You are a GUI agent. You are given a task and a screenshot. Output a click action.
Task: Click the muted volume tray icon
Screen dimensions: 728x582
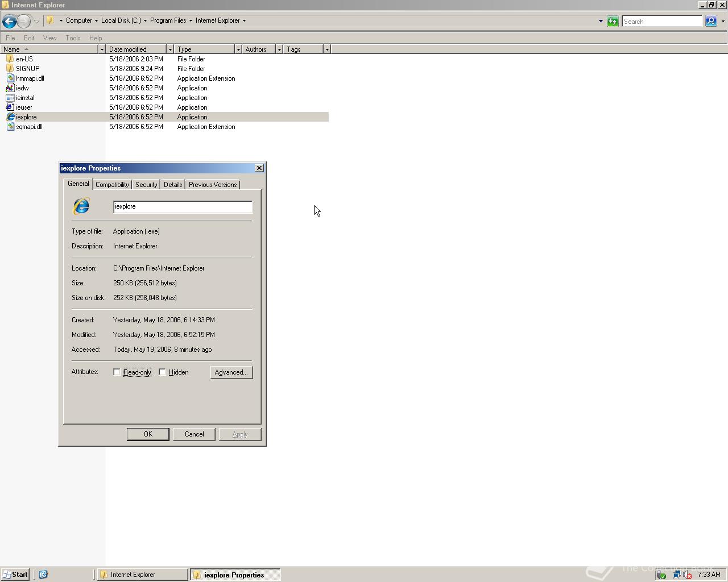[x=687, y=575]
